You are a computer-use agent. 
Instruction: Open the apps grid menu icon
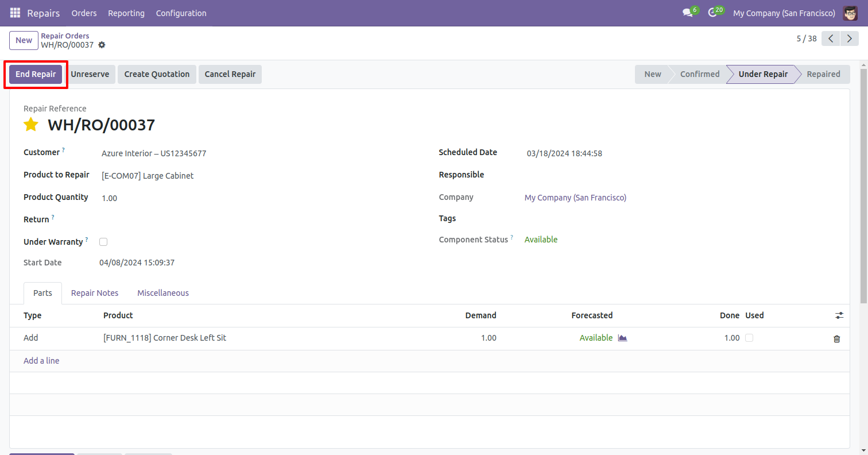15,13
